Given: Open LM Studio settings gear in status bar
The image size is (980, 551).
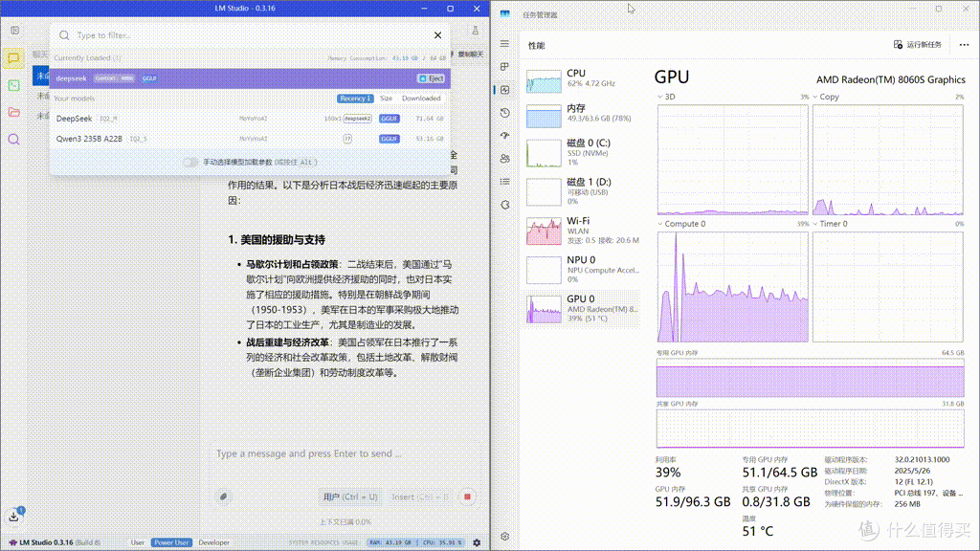Looking at the screenshot, I should click(477, 542).
